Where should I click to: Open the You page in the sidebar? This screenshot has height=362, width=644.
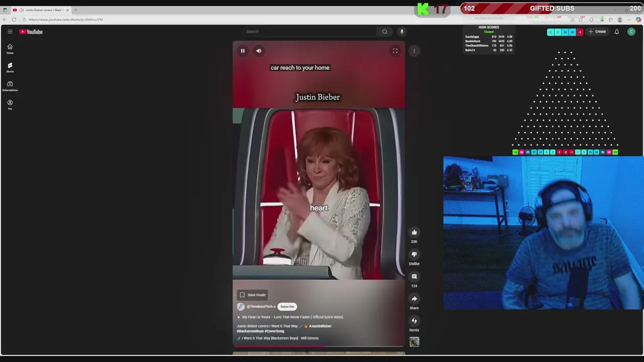tap(10, 105)
